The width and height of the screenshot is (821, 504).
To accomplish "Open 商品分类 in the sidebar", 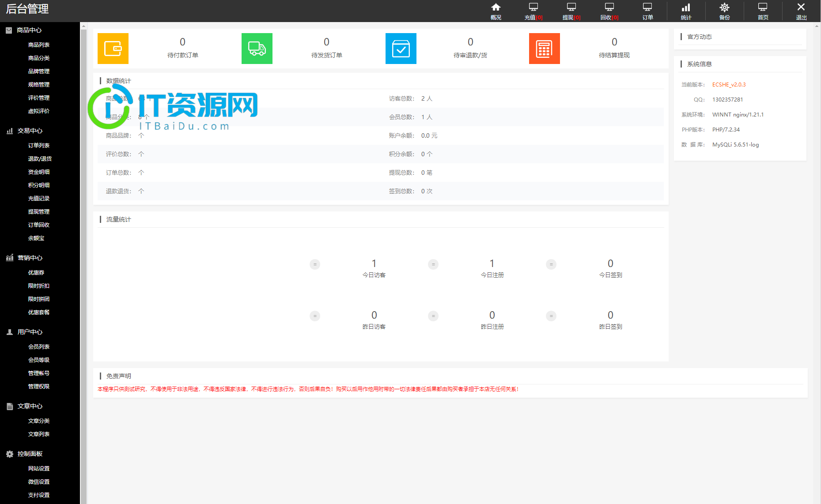I will point(39,58).
